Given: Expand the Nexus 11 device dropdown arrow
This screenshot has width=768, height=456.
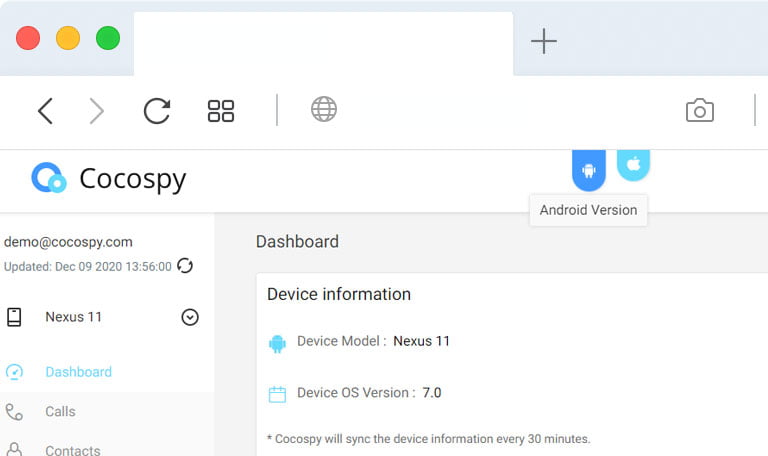Looking at the screenshot, I should [x=190, y=317].
